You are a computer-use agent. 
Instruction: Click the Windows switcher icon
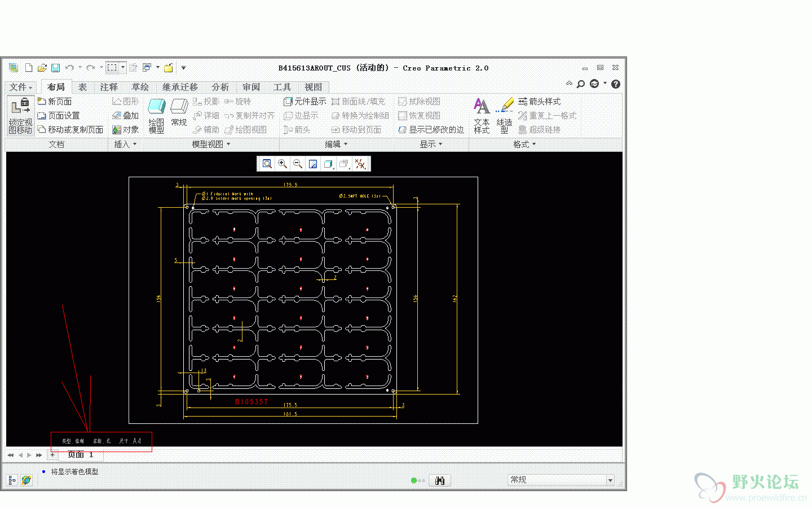147,68
